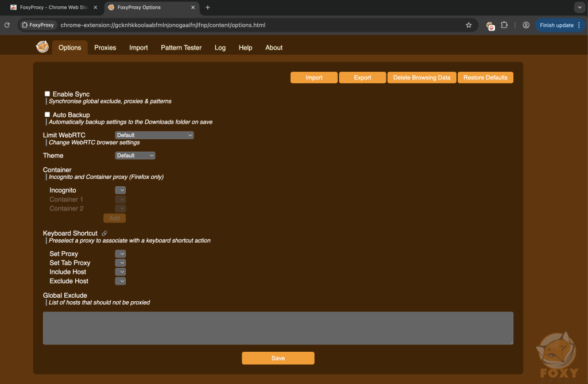588x384 pixels.
Task: Toggle the Auto Backup checkbox
Action: pos(48,114)
